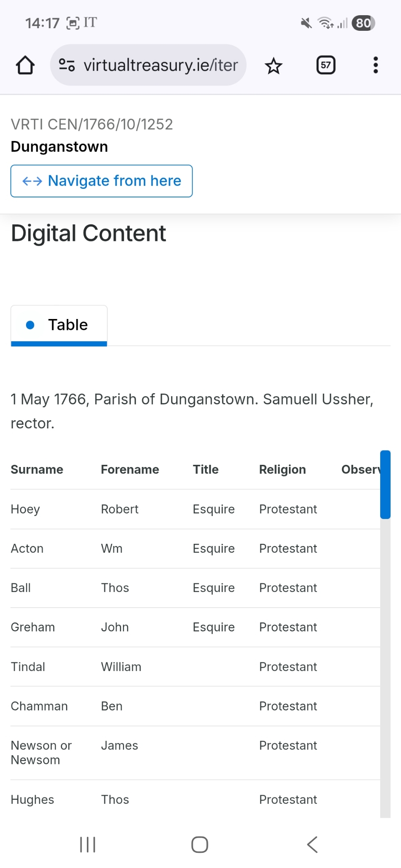Viewport: 401px width, 868px height.
Task: Tap the Android recent apps icon
Action: [x=88, y=845]
